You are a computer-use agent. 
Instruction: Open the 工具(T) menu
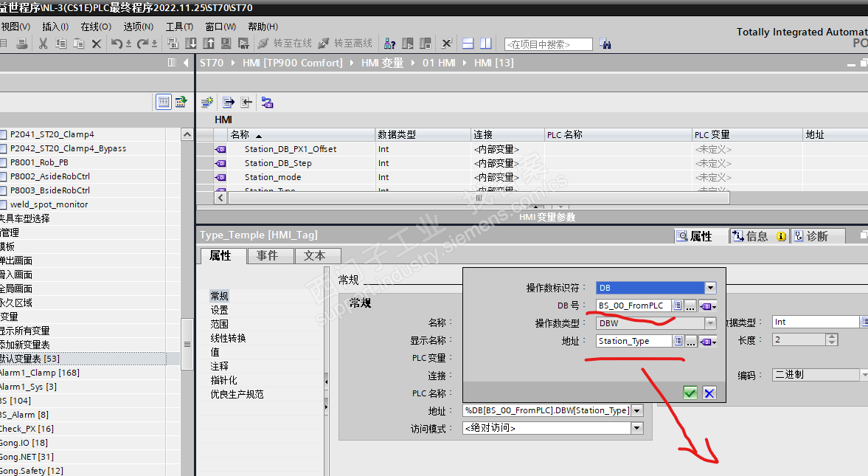click(179, 27)
